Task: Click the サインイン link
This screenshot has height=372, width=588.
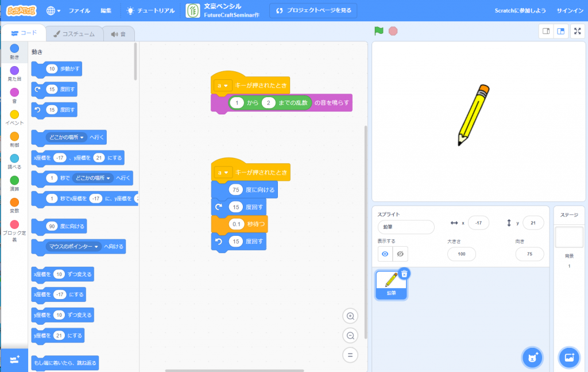Action: 570,11
